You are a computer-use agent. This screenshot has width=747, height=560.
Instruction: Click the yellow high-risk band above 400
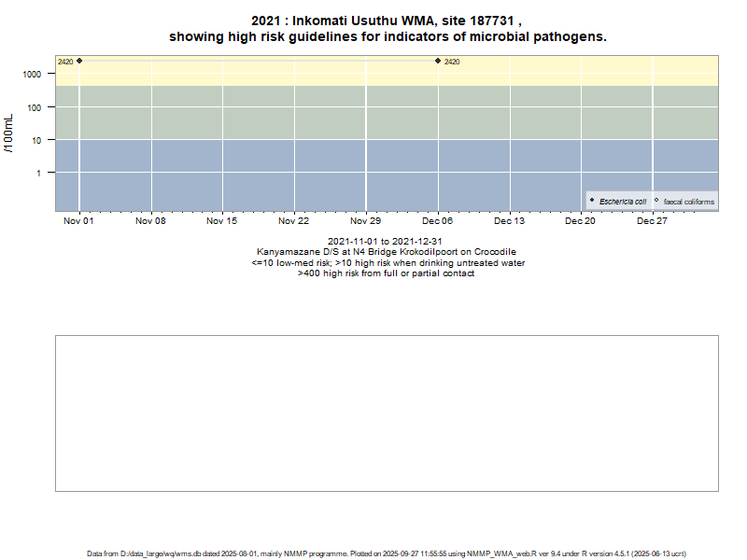280,73
